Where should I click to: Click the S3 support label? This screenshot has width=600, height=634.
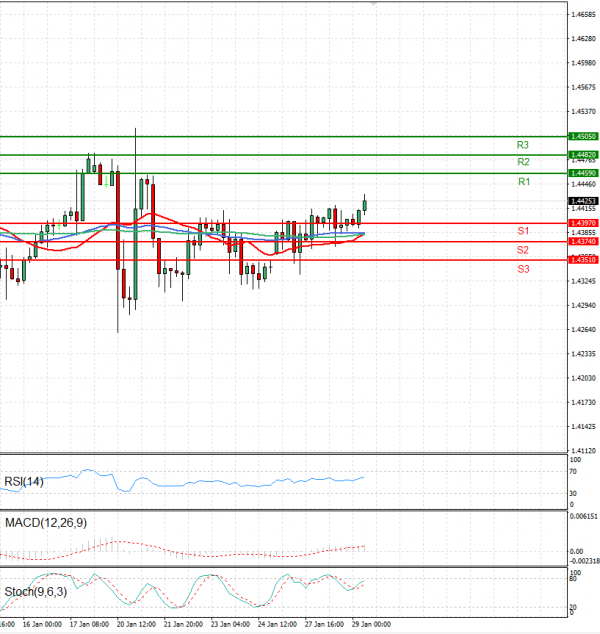tap(523, 269)
